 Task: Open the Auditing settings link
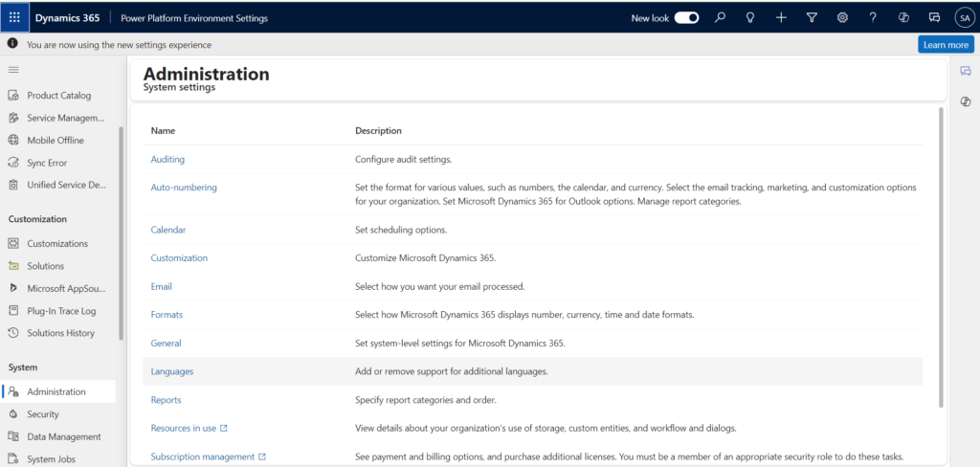(167, 159)
